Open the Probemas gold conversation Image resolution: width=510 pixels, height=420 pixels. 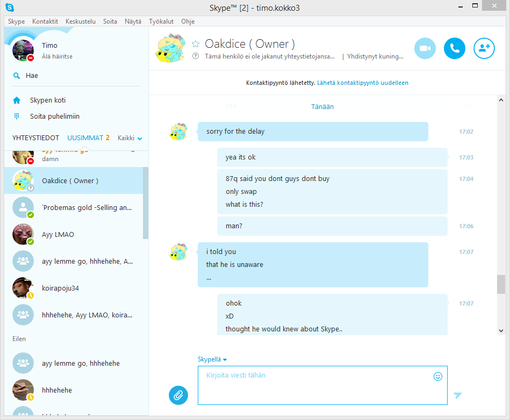point(74,207)
